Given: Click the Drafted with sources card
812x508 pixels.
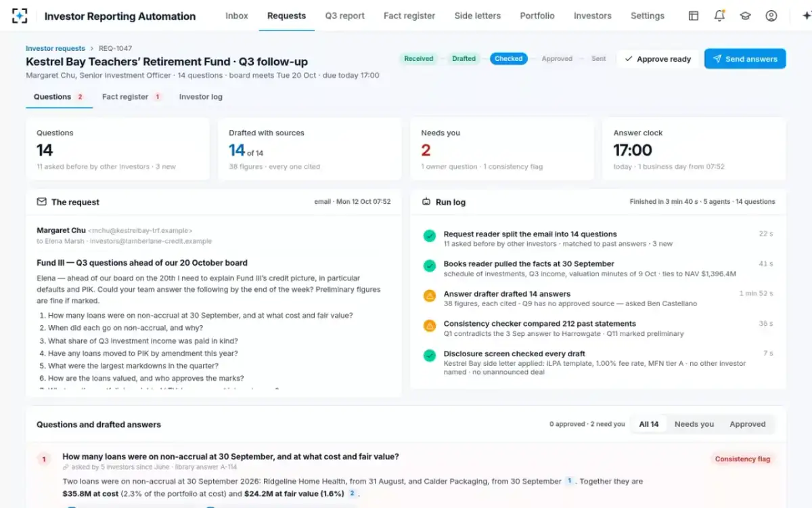Looking at the screenshot, I should tap(310, 149).
